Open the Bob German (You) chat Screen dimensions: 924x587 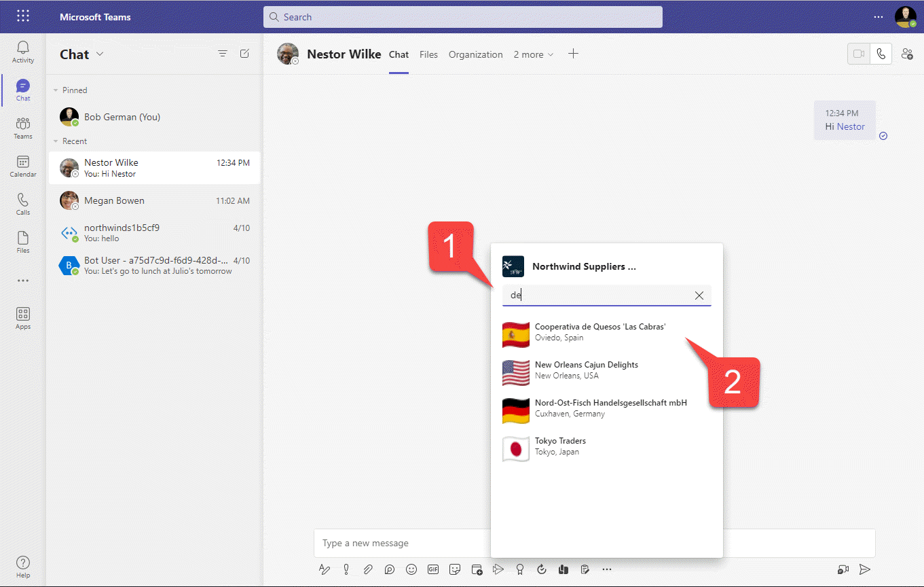pos(154,117)
